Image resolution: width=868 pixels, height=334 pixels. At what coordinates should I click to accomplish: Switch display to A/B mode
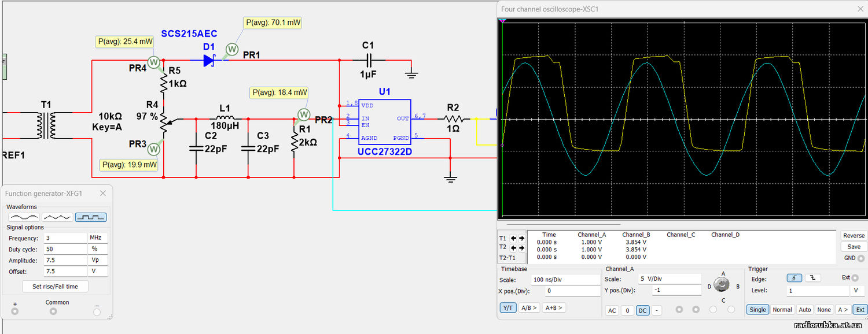click(x=529, y=308)
